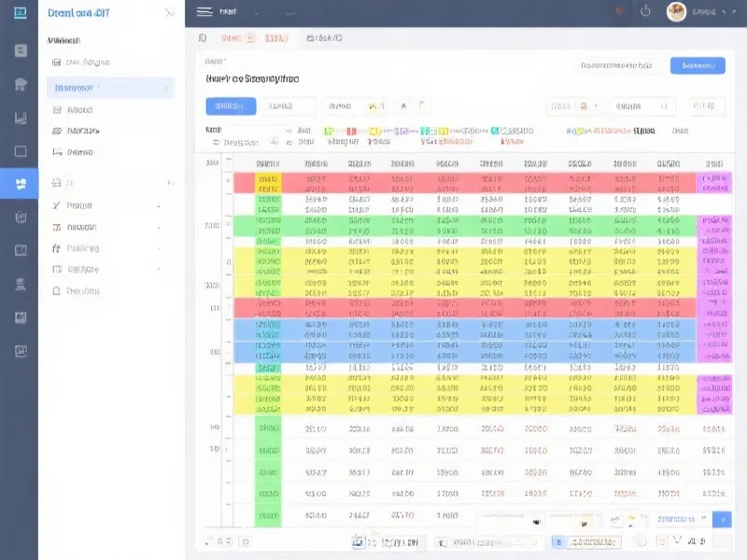The image size is (747, 560).
Task: Click the outlined button beside the top-right blue button
Action: click(x=616, y=65)
